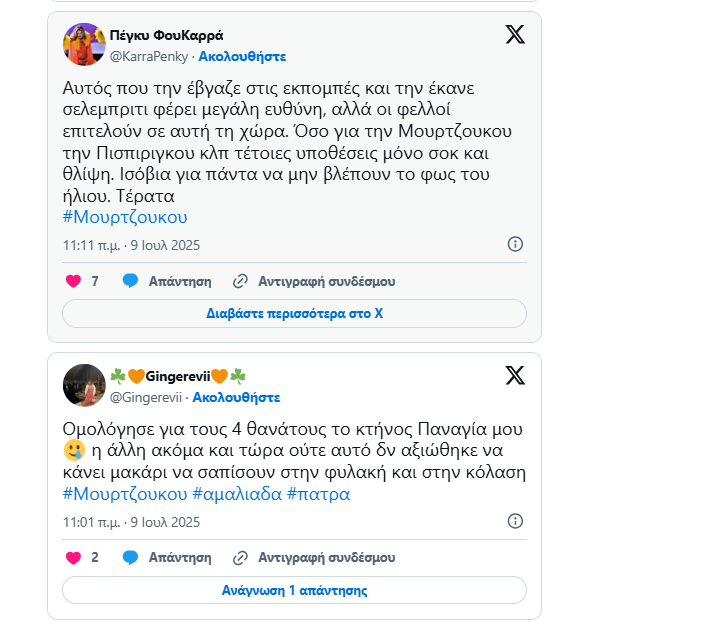Open #αμαλιαδα hashtag link
Image resolution: width=711 pixels, height=626 pixels.
[237, 494]
